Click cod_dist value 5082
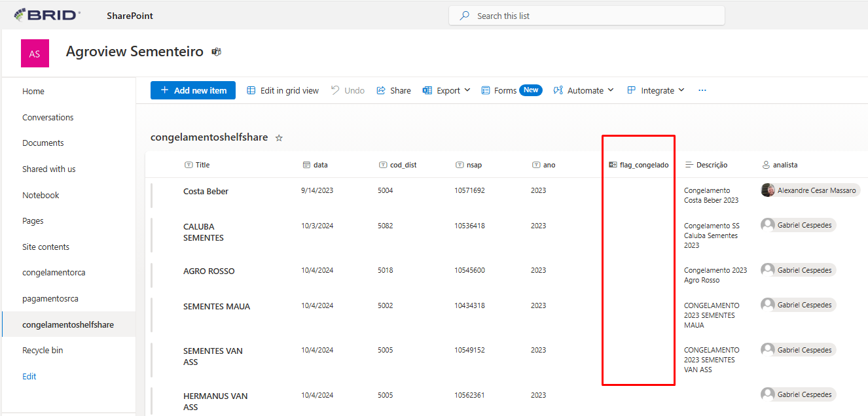868x416 pixels. click(x=386, y=226)
